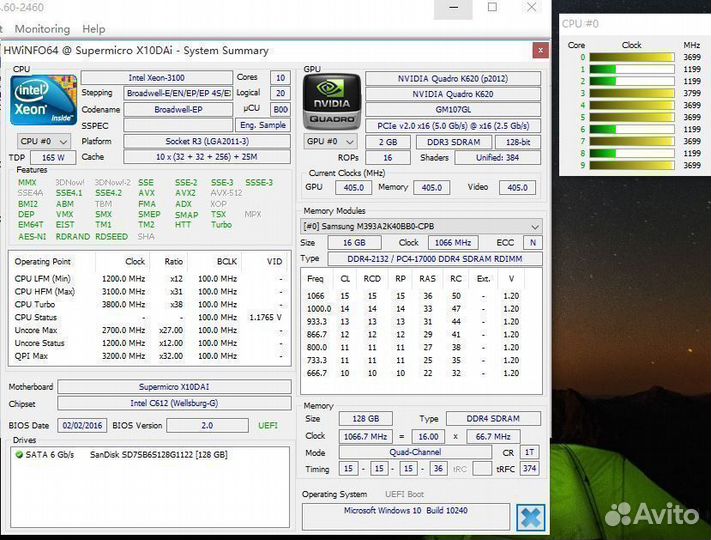Click the Core 9 clock bar

click(632, 165)
